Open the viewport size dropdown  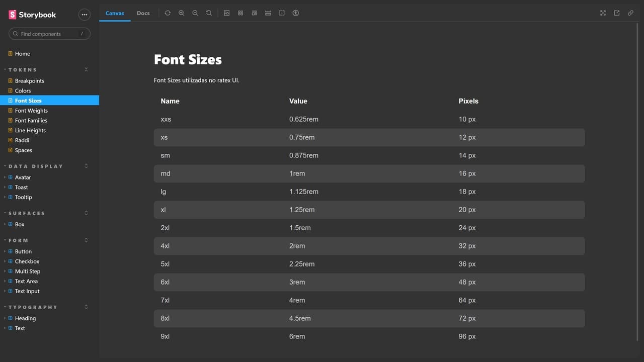click(x=255, y=13)
